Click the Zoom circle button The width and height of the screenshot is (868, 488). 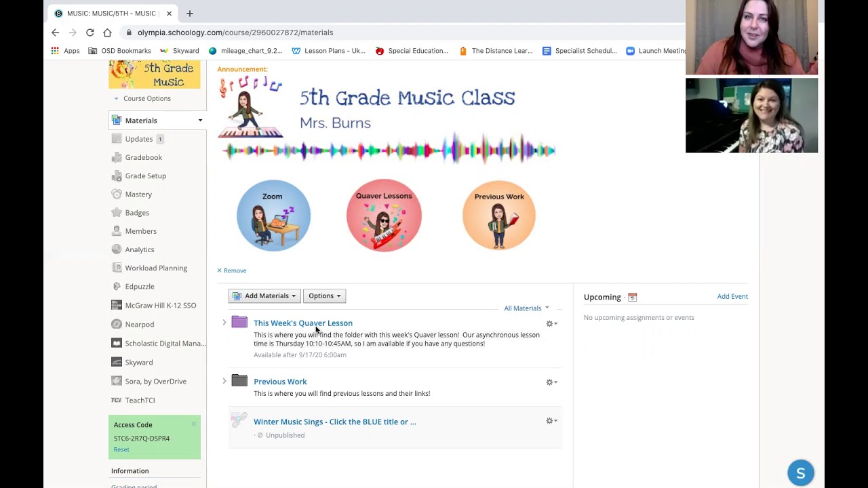pyautogui.click(x=273, y=216)
